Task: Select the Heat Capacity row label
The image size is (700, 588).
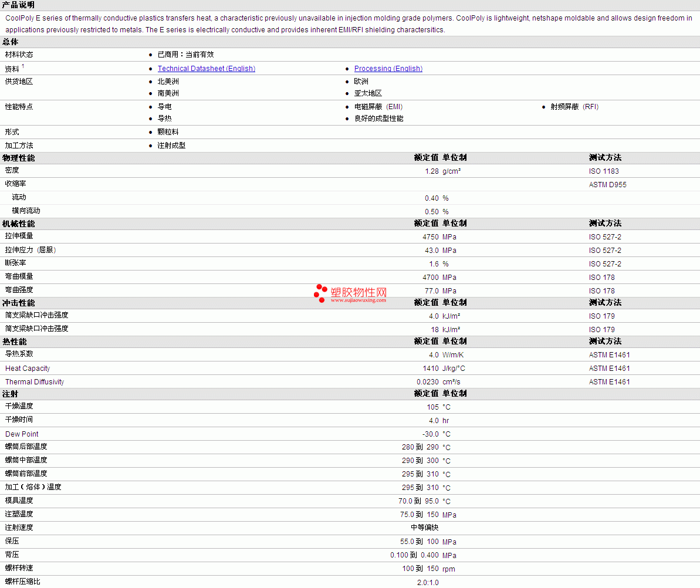Action: pos(28,369)
